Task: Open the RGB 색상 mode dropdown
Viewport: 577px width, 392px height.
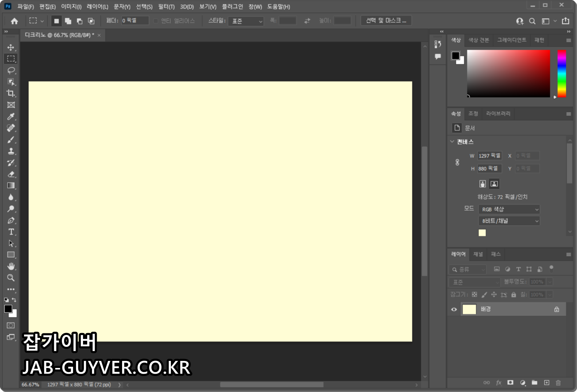Action: 509,209
